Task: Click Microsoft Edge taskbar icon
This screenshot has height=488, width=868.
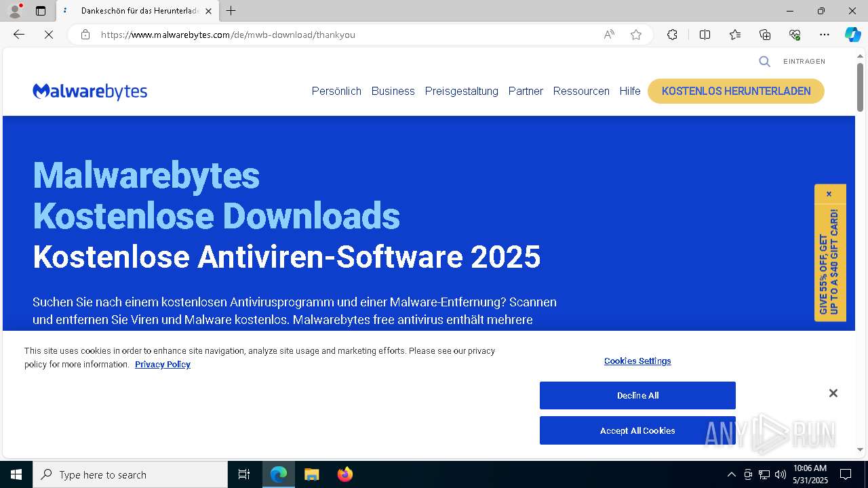Action: point(279,474)
